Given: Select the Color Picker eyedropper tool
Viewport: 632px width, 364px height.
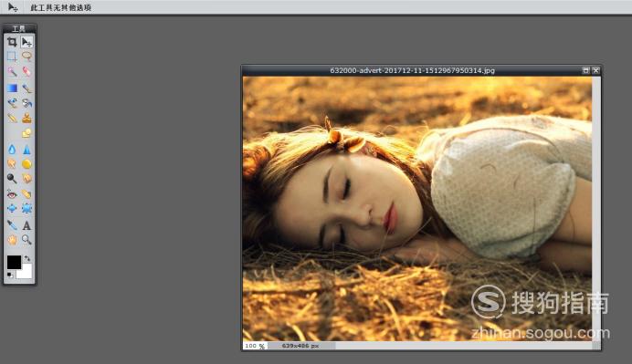Looking at the screenshot, I should [x=12, y=225].
